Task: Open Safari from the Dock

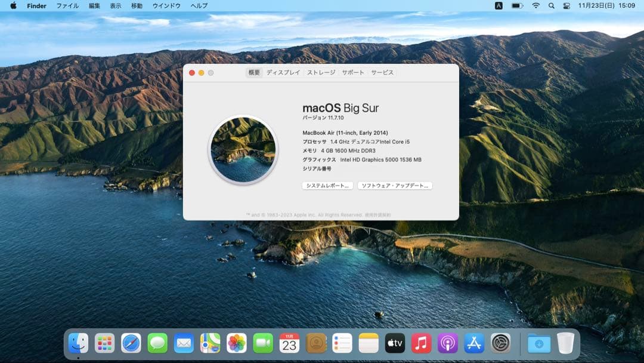Action: [132, 343]
